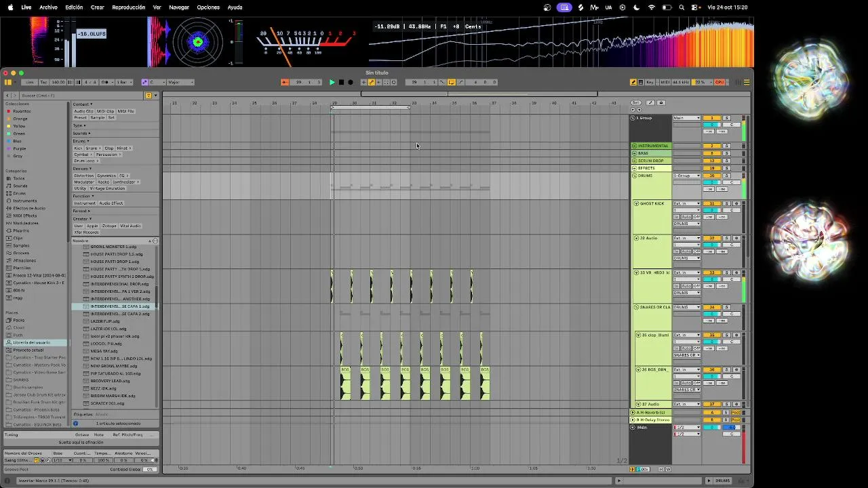This screenshot has width=868, height=488.
Task: Select RECOVERY LEAD.adg preset
Action: pos(110,381)
